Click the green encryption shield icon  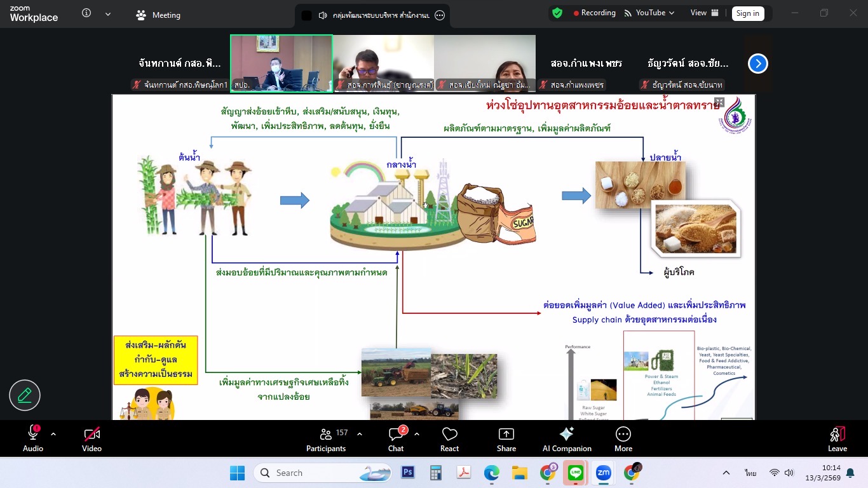point(557,13)
